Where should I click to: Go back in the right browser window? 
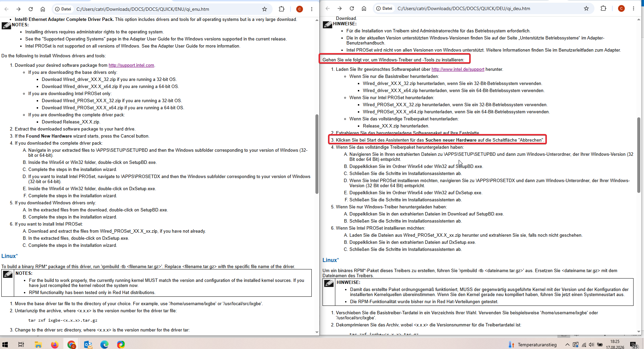click(328, 8)
